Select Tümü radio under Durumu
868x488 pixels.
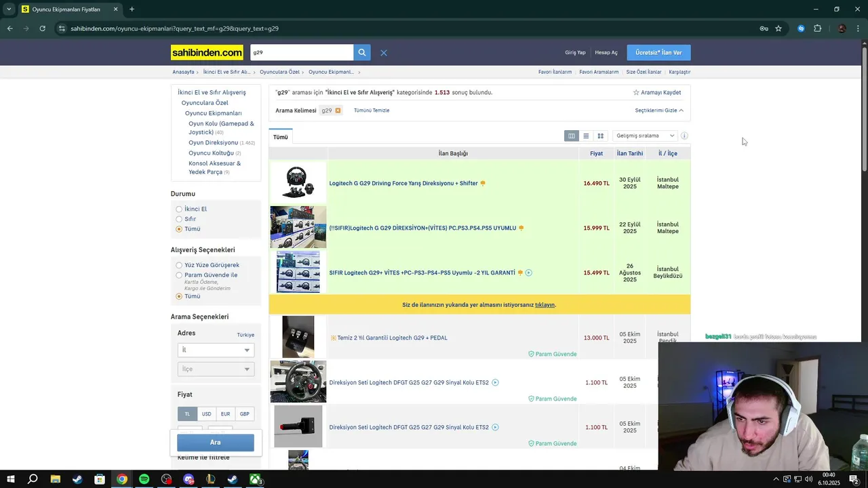pos(179,229)
